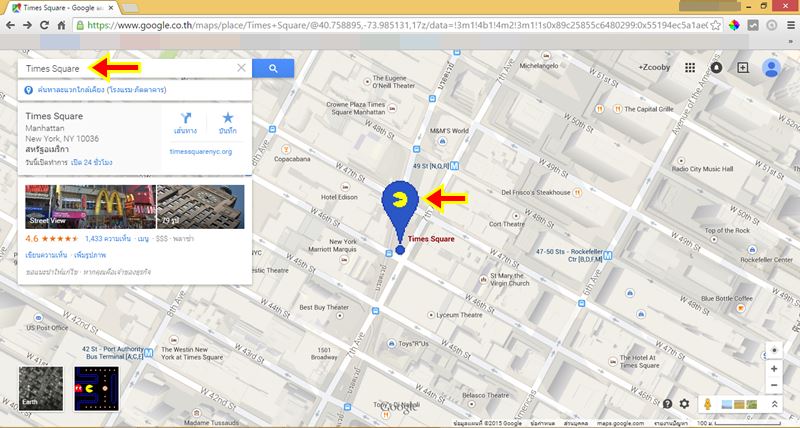Open the nearby hotels and restaurants search link
The image size is (800, 428).
(x=102, y=90)
